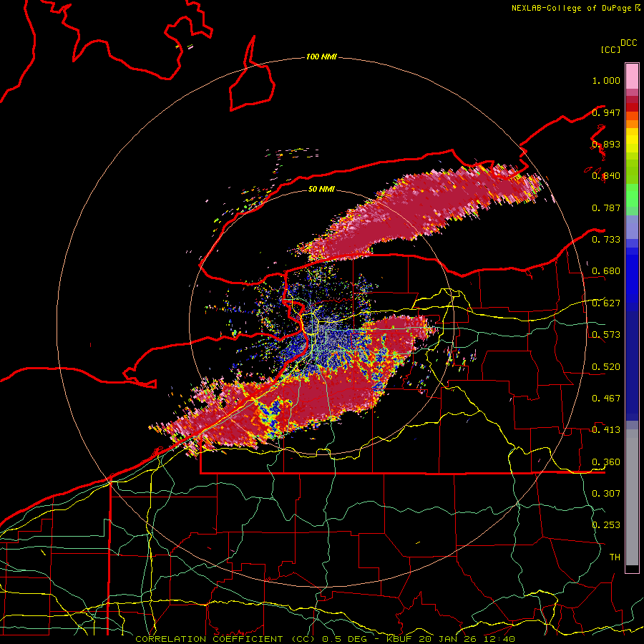Viewport: 644px width, 644px height.
Task: Click the 0.893 legend value
Action: [606, 144]
